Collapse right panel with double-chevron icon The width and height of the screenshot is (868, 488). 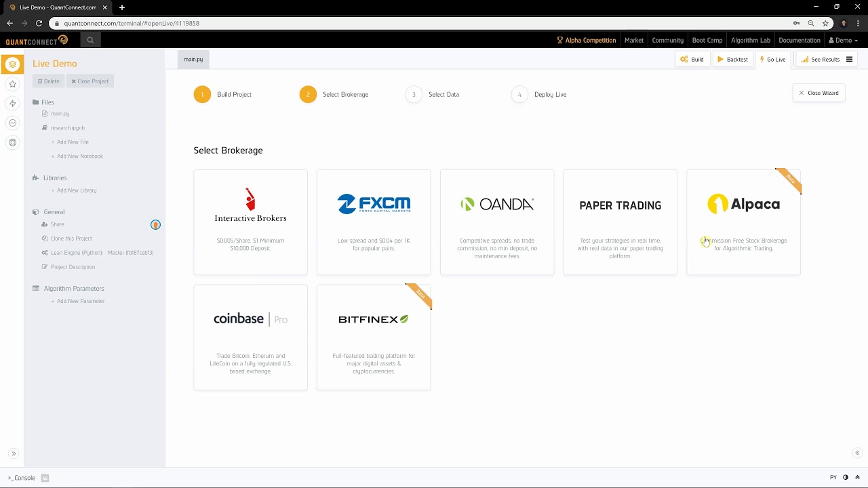coord(857,453)
